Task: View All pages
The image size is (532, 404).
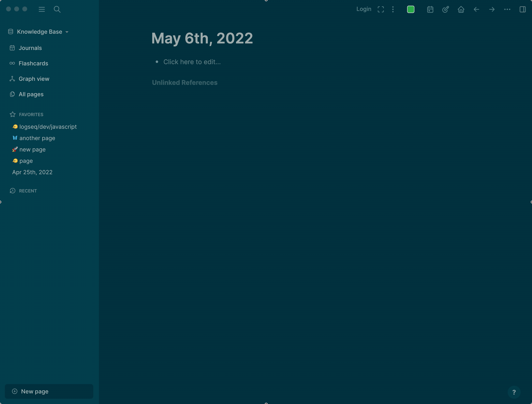Action: (x=31, y=94)
